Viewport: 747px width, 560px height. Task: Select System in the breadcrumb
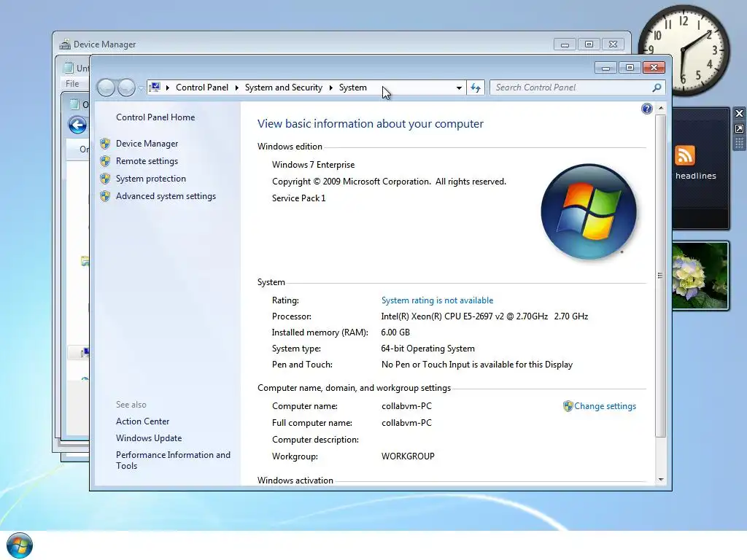point(353,87)
